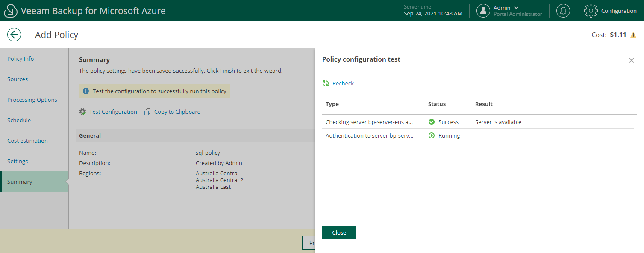This screenshot has height=253, width=644.
Task: Click the Running status icon
Action: pyautogui.click(x=432, y=135)
